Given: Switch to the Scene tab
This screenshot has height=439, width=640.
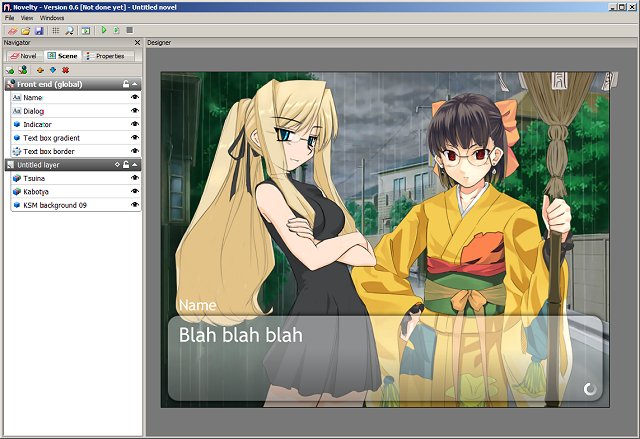Looking at the screenshot, I should tap(62, 56).
